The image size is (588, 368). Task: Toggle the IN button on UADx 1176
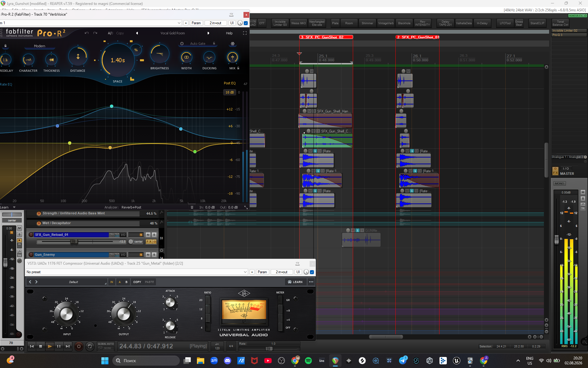(x=112, y=282)
